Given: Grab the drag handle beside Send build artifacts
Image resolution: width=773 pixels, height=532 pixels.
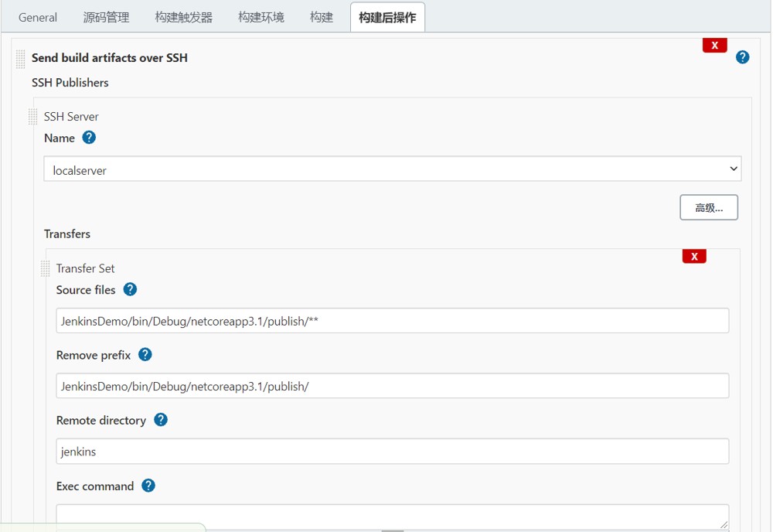Looking at the screenshot, I should point(20,59).
